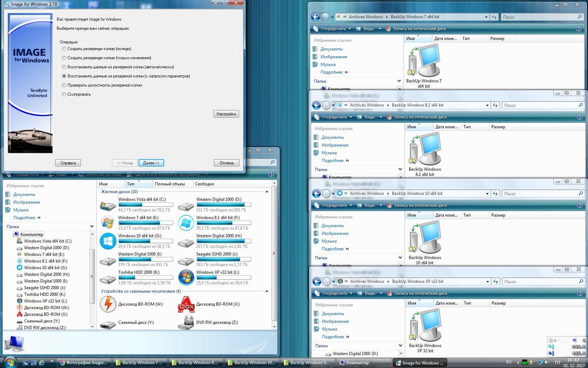The width and height of the screenshot is (588, 368).
Task: Click the clock showing 14:42
Action: tap(573, 360)
